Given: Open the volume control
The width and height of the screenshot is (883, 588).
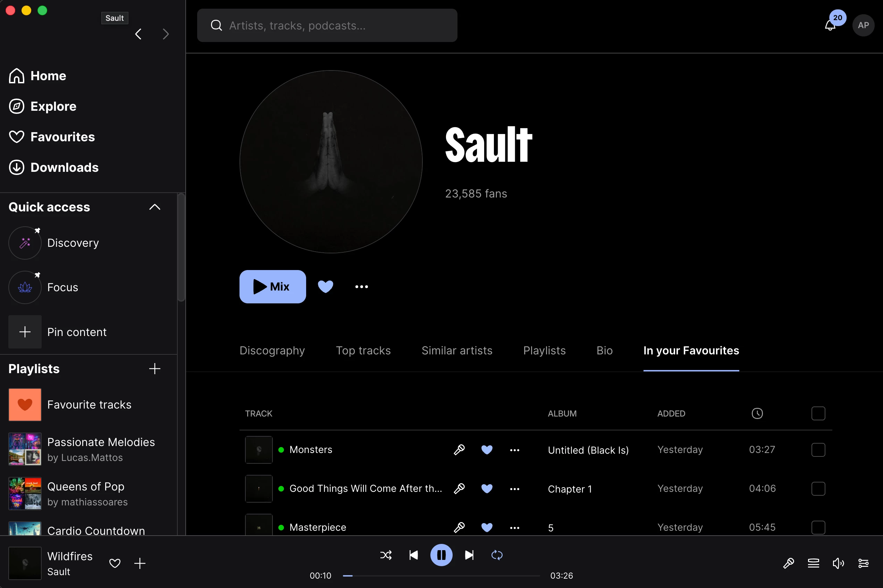Looking at the screenshot, I should click(838, 563).
